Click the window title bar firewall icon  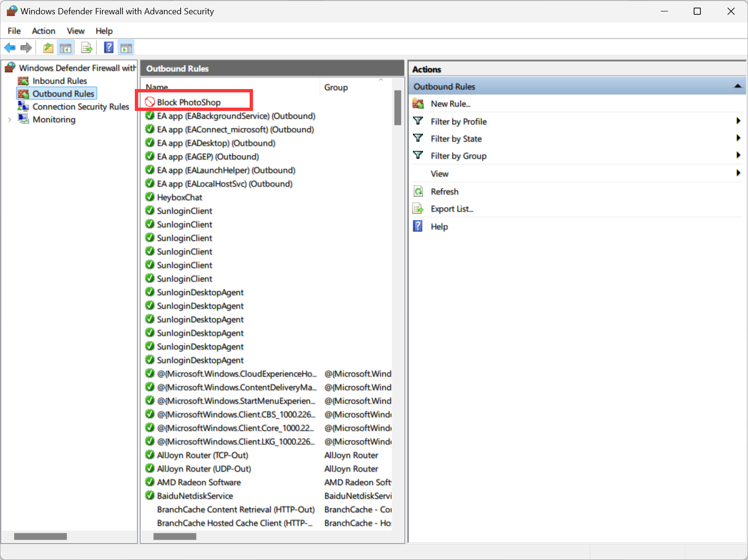[12, 11]
